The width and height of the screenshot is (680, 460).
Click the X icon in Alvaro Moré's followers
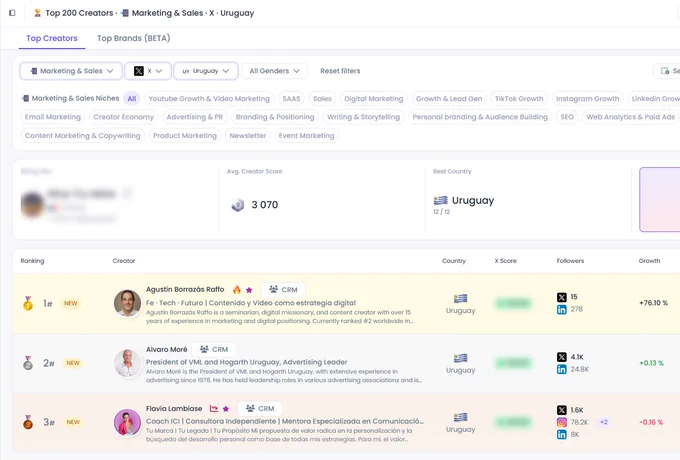[562, 357]
